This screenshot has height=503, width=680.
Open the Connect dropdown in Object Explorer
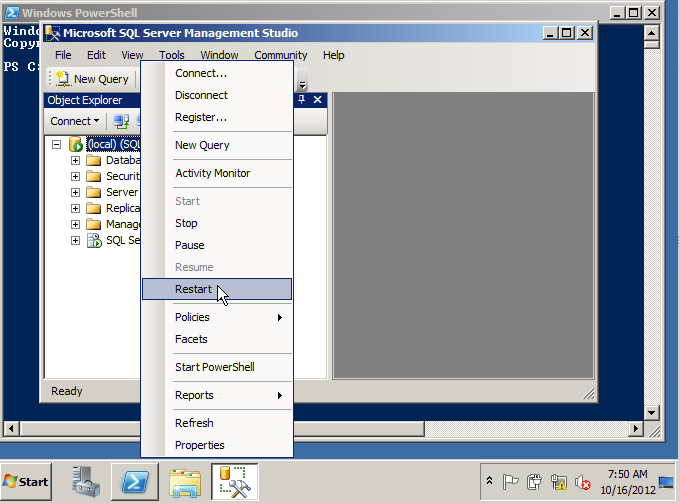75,121
